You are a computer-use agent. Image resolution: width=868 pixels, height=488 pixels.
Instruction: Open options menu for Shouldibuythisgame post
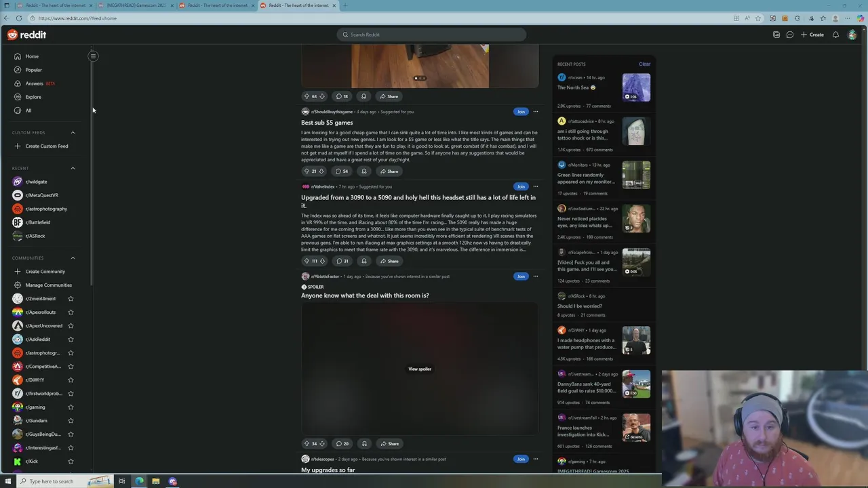535,112
